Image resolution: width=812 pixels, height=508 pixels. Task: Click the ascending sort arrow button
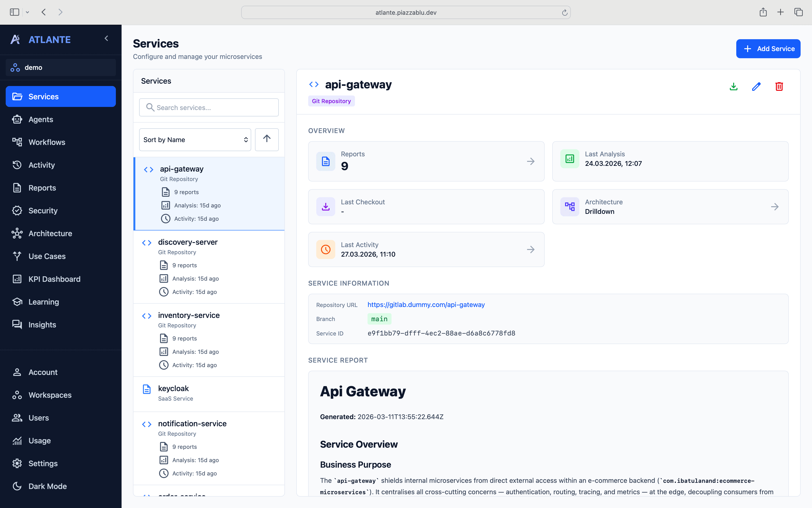click(x=267, y=139)
